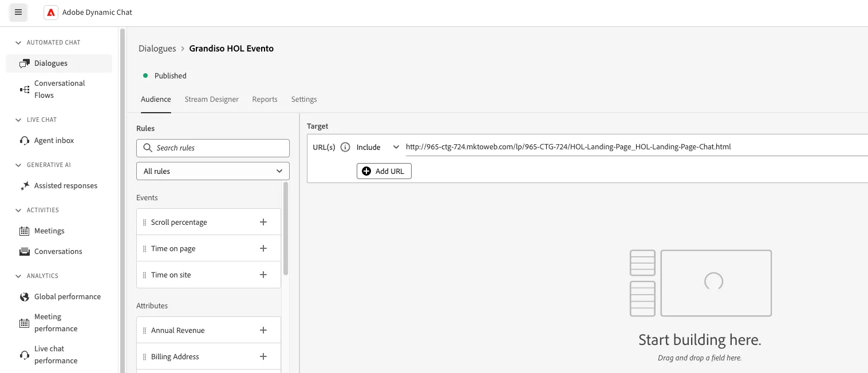Switch to the Stream Designer tab
The height and width of the screenshot is (373, 868).
(211, 100)
